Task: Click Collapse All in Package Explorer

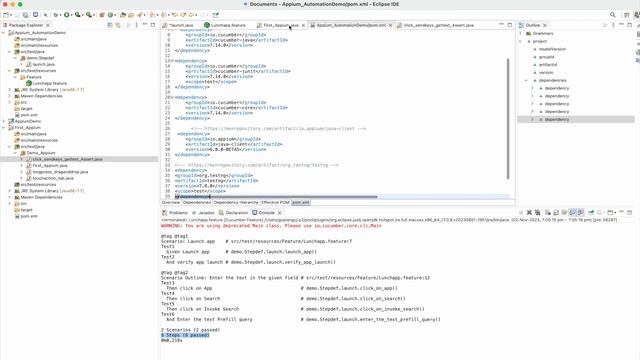Action: tap(110, 25)
